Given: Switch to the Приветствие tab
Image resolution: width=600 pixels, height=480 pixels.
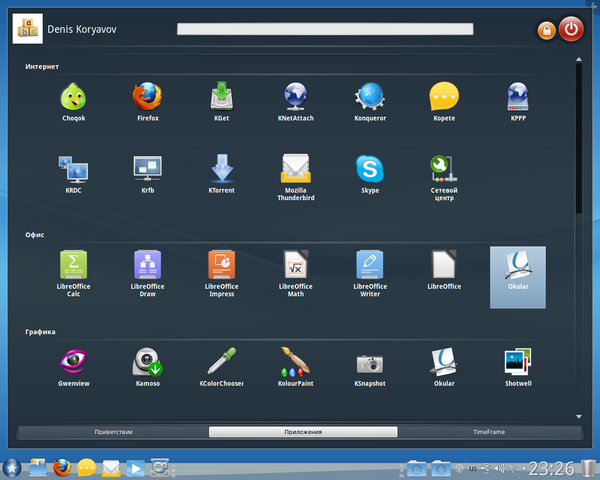Looking at the screenshot, I should [113, 432].
